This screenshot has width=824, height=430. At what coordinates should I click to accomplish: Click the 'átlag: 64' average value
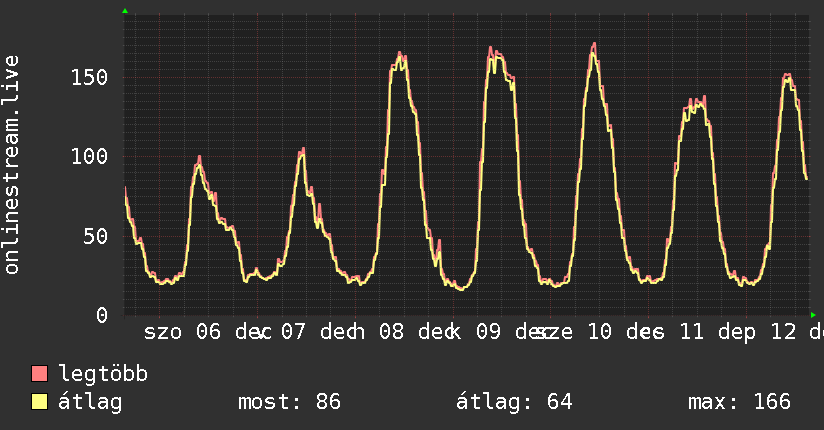tap(514, 402)
